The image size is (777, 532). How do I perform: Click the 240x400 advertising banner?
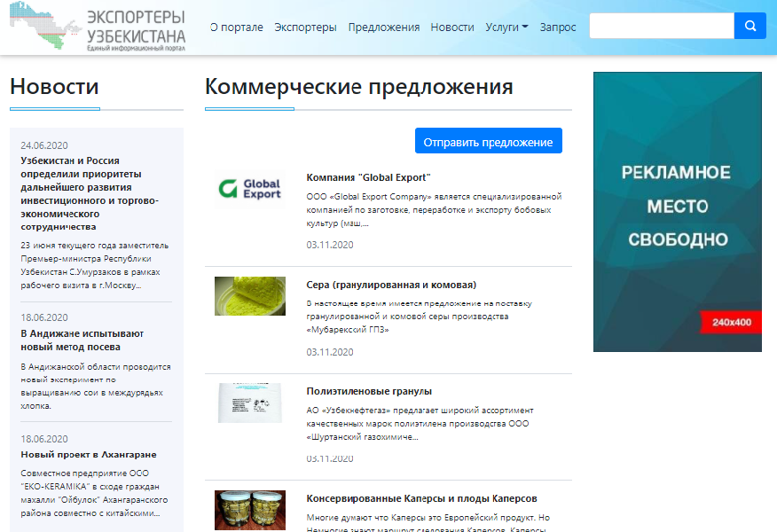[x=677, y=212]
